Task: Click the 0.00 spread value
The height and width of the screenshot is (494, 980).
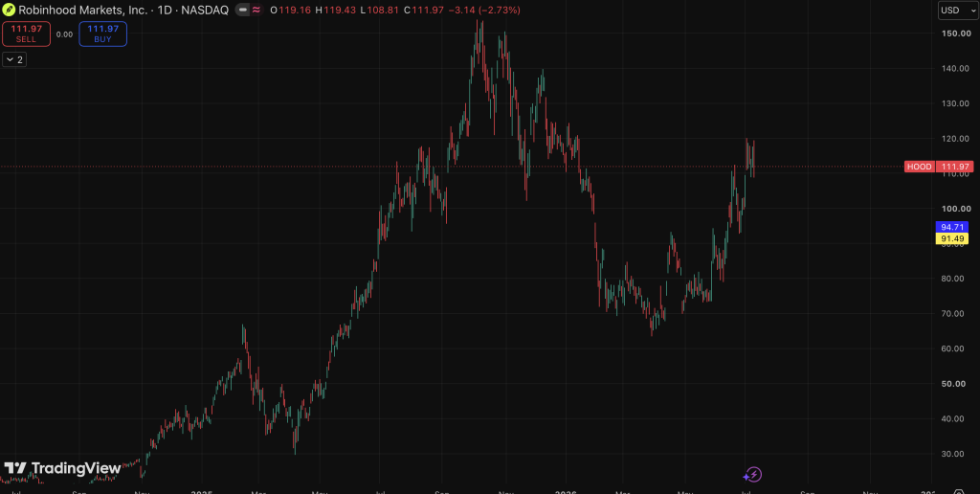Action: coord(64,34)
